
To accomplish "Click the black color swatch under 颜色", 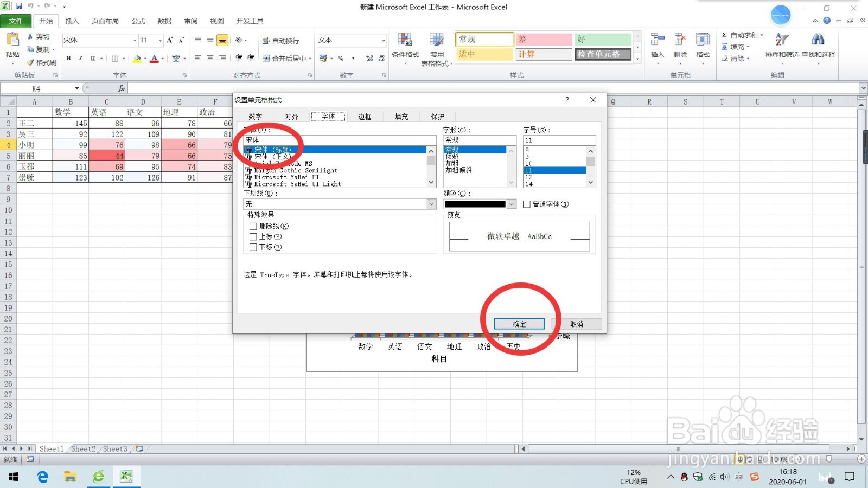I will coord(476,204).
